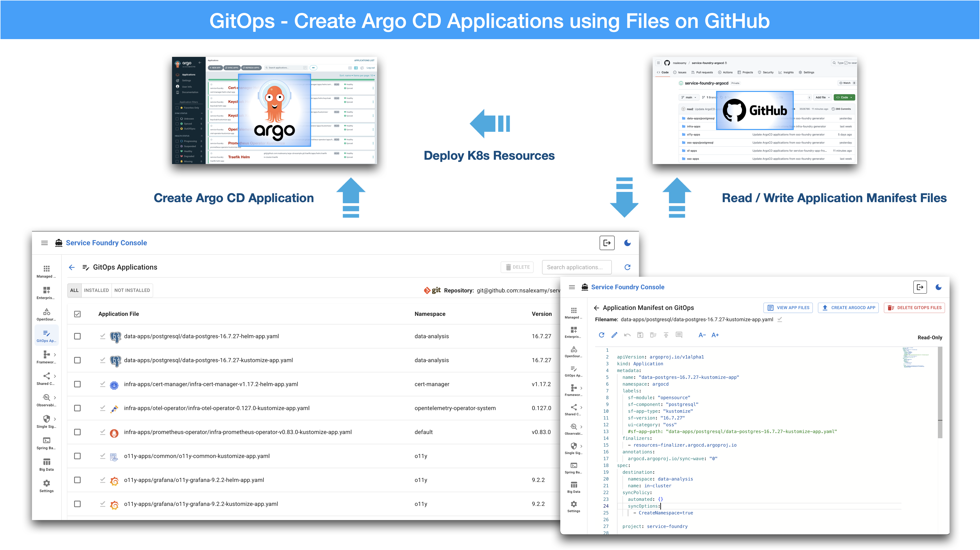Open the sf-apps folder on GitHub

click(692, 151)
